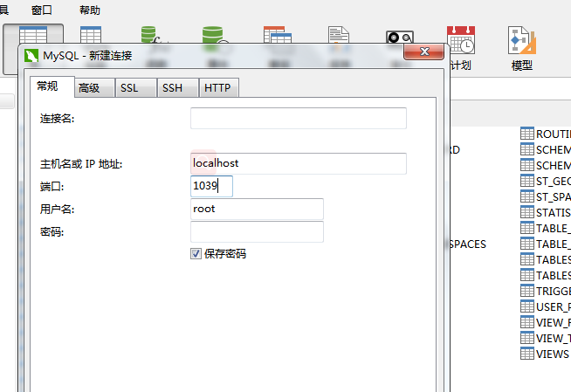Switch to the SSH tab
The width and height of the screenshot is (571, 392).
pyautogui.click(x=178, y=87)
